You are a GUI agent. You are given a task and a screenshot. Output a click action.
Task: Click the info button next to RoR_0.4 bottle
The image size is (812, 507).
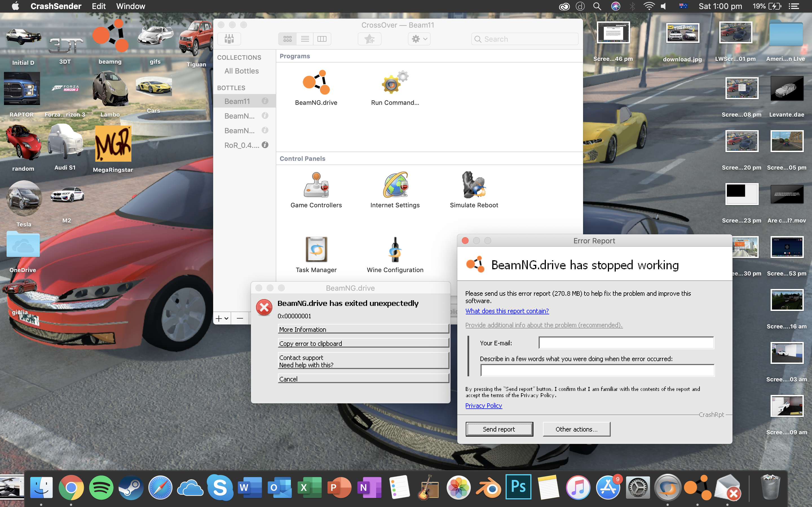pyautogui.click(x=265, y=145)
